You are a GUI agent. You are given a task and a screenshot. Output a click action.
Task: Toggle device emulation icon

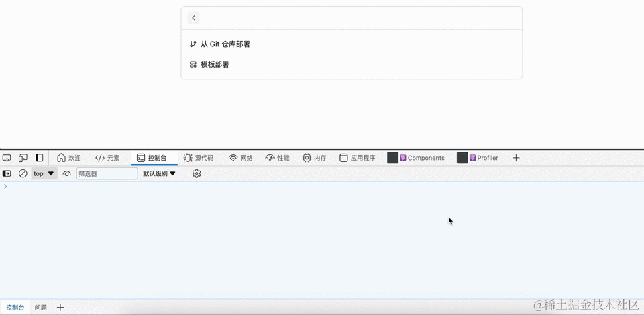[x=23, y=158]
